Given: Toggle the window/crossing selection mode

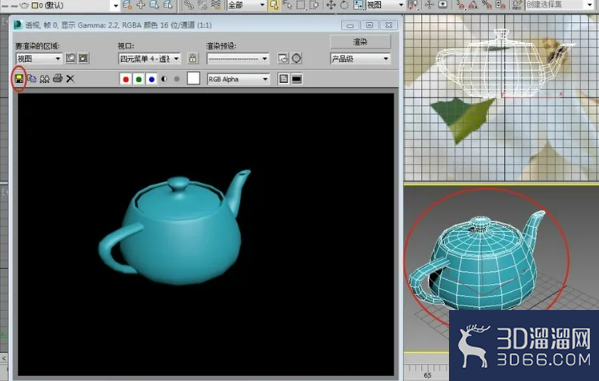Looking at the screenshot, I should 314,5.
